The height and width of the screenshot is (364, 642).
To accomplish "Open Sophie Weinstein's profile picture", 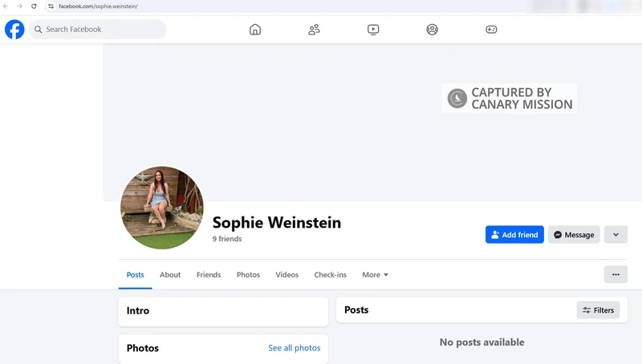I will (162, 208).
